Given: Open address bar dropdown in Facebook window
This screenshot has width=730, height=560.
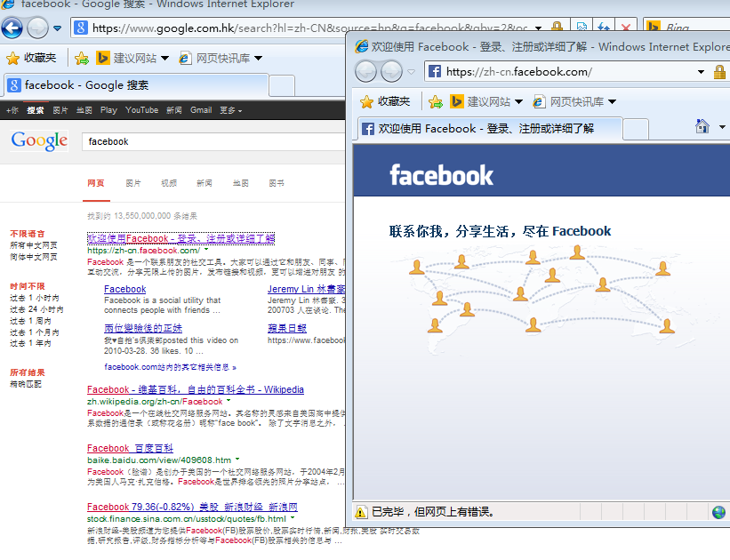Looking at the screenshot, I should click(x=701, y=72).
